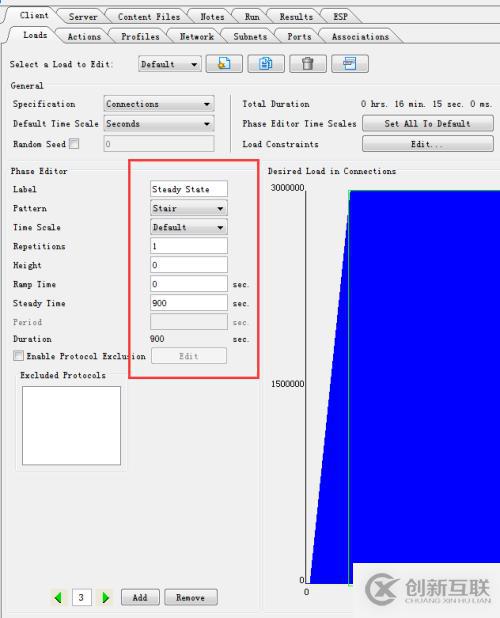Expand the Specification dropdown
Screen dimensions: 500x618
pos(159,104)
